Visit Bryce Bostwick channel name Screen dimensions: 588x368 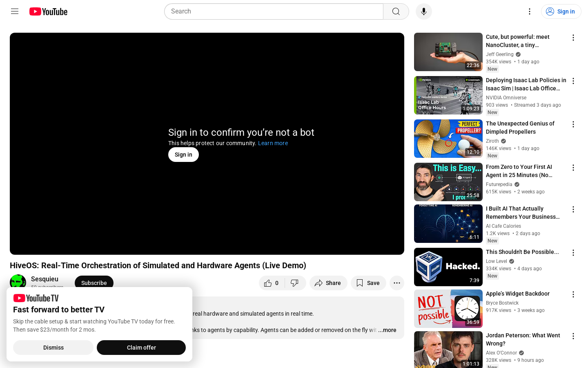502,303
